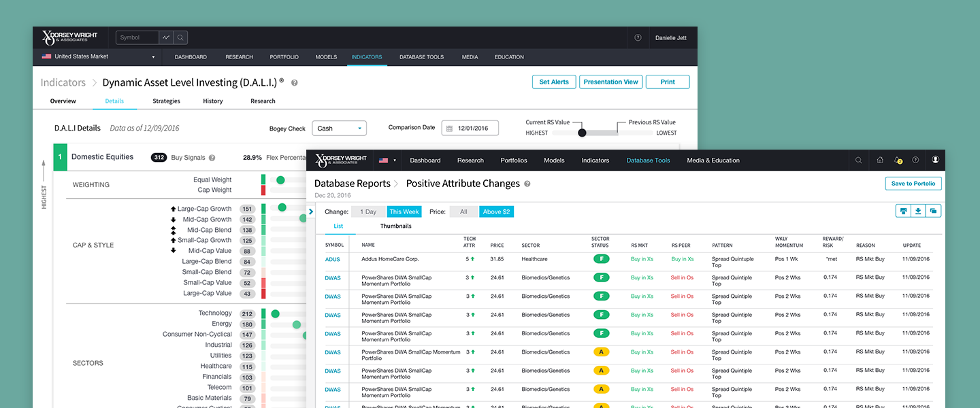This screenshot has width=980, height=408.
Task: Switch to the History tab
Action: [213, 101]
